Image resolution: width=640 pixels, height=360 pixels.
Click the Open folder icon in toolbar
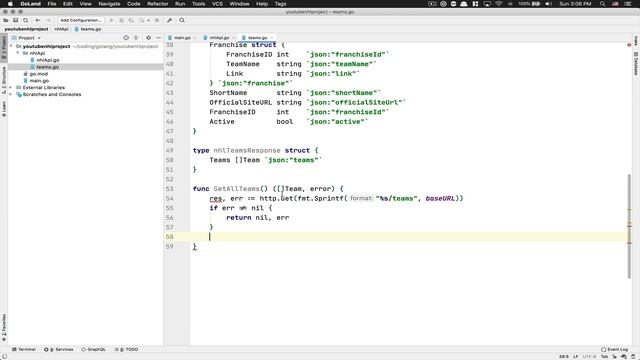(x=6, y=20)
